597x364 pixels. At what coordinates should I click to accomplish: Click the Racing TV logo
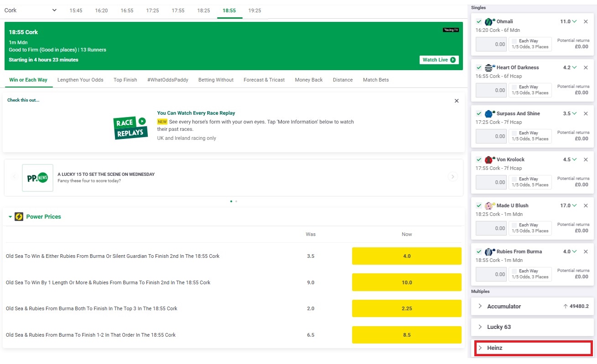[x=451, y=30]
